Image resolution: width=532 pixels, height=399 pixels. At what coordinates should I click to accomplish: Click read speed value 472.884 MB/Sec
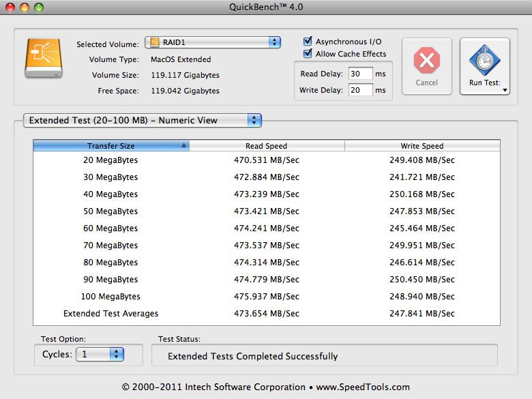267,177
